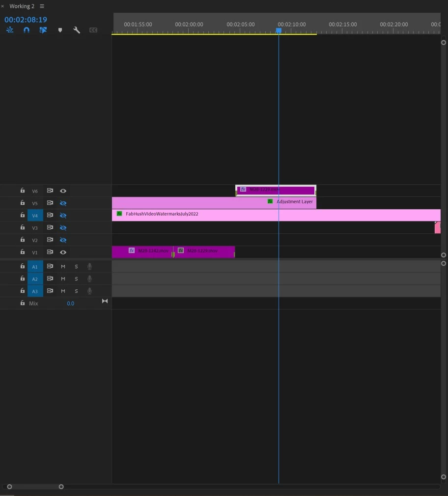Show V2 track output eye
The image size is (448, 496).
tap(63, 240)
